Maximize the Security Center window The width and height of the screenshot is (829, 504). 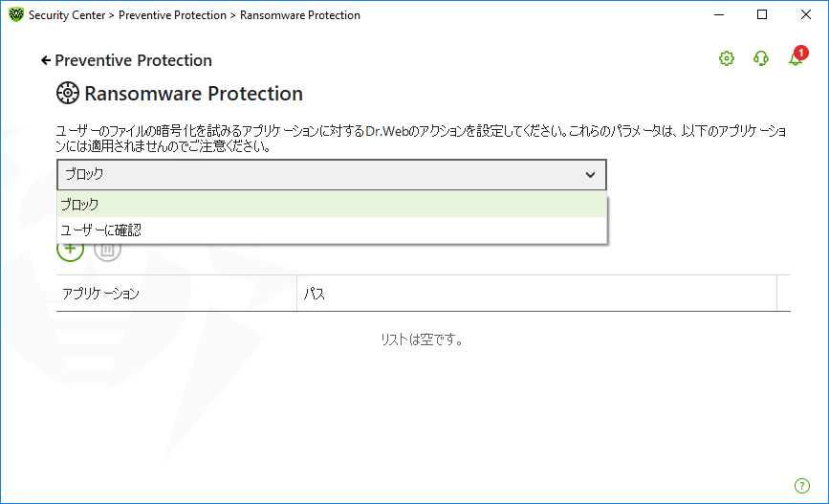(762, 14)
